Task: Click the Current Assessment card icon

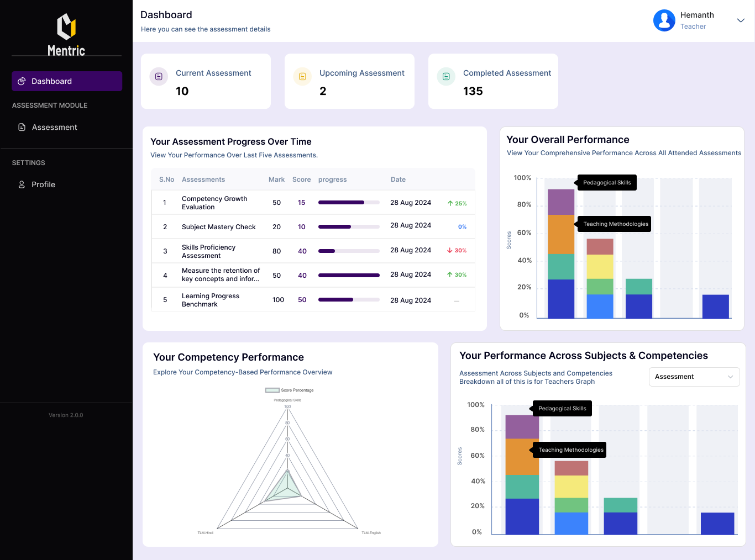Action: tap(159, 77)
